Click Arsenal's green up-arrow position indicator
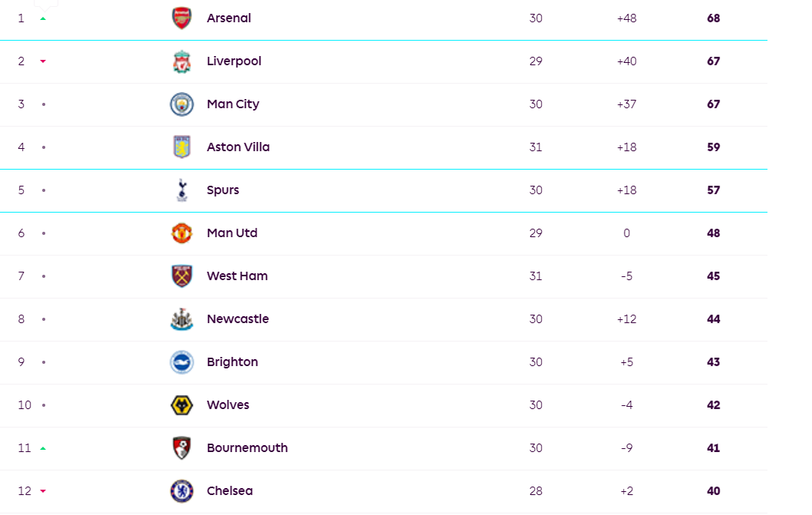This screenshot has width=812, height=515. point(43,18)
